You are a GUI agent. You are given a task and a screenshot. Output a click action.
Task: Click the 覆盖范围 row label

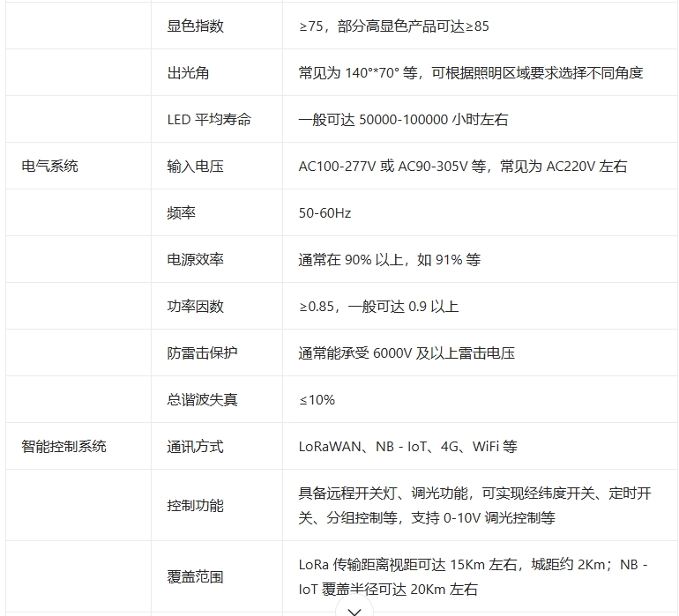click(195, 576)
